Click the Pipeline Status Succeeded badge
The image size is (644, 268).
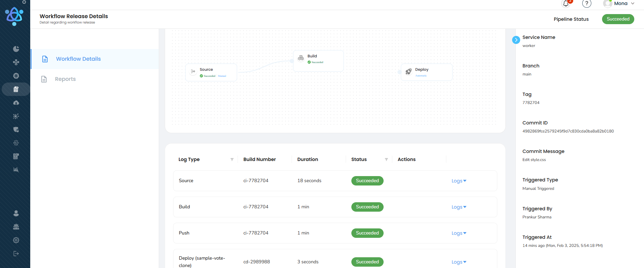[x=618, y=19]
